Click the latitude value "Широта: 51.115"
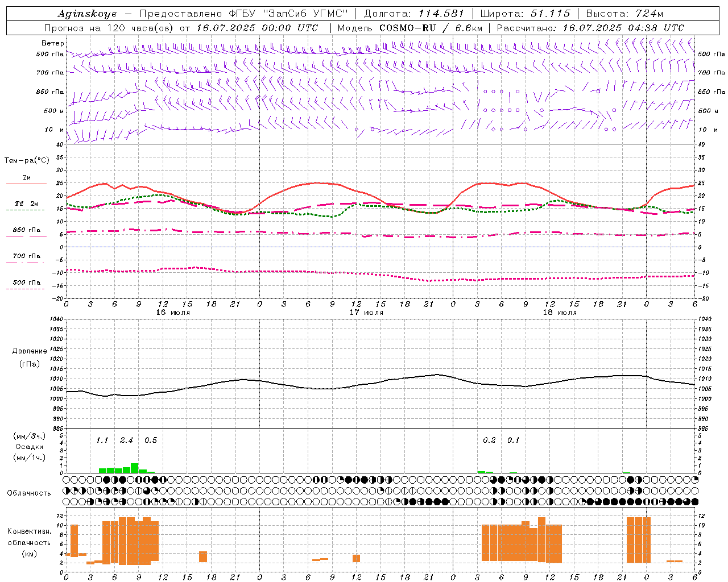The image size is (728, 582). coord(525,14)
